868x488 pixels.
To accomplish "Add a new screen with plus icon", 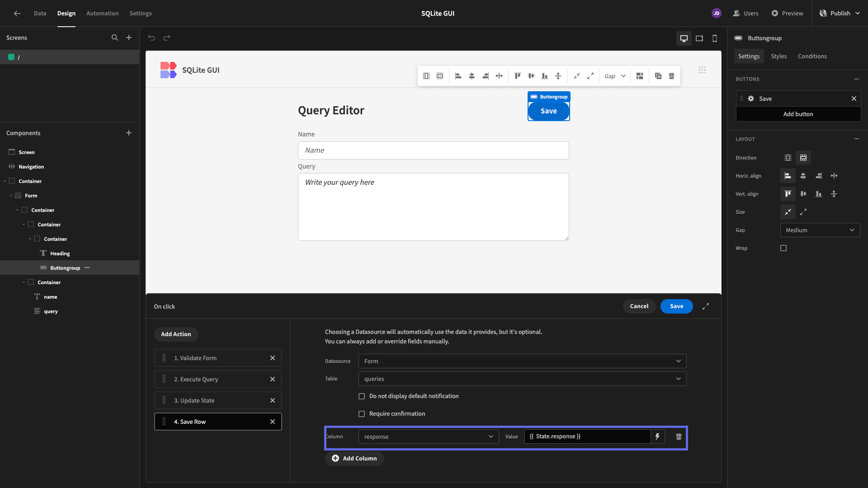I will tap(129, 38).
